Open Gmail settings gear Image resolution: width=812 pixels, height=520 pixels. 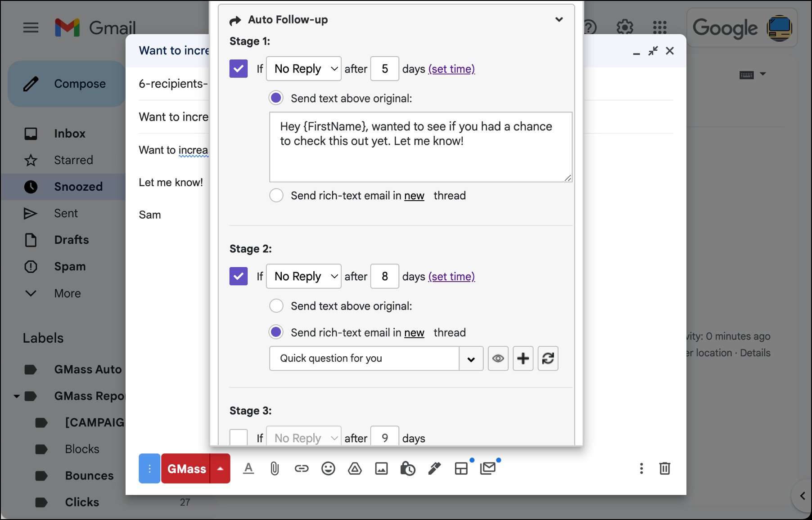click(x=625, y=27)
